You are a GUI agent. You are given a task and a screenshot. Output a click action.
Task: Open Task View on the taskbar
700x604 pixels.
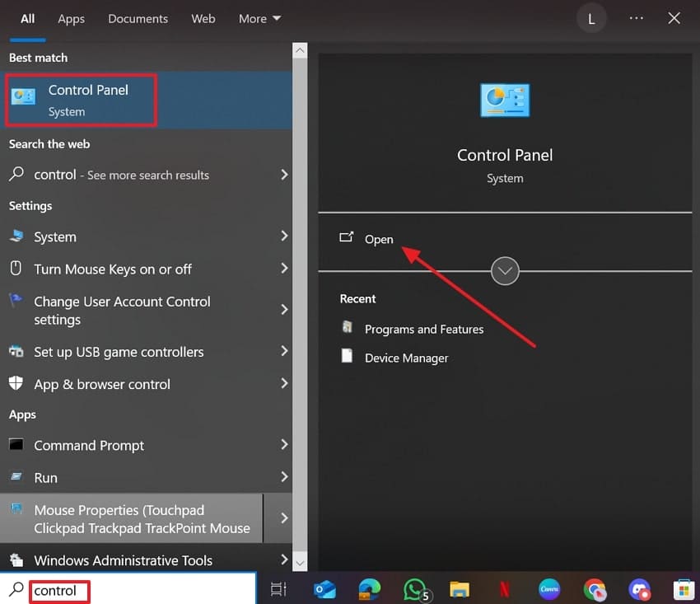point(278,590)
